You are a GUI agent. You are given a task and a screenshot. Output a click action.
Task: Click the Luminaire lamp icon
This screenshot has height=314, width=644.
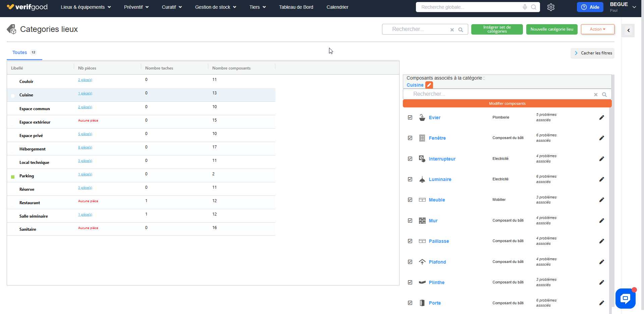[x=422, y=179]
